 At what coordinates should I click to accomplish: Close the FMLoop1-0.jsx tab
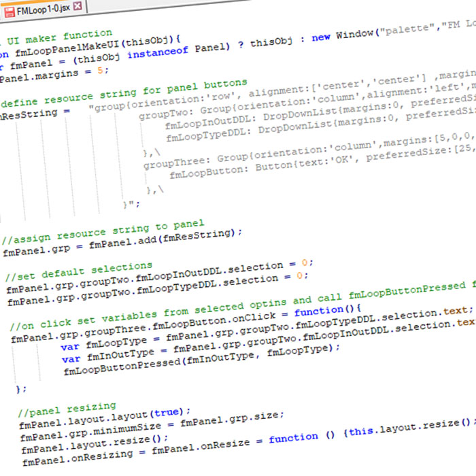point(78,7)
